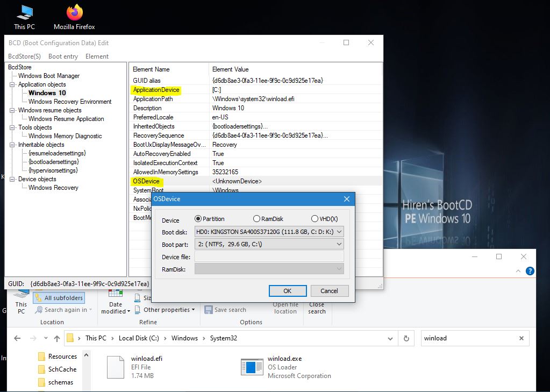550x392 pixels.
Task: Open the BcdStore(S) menu
Action: pos(24,56)
